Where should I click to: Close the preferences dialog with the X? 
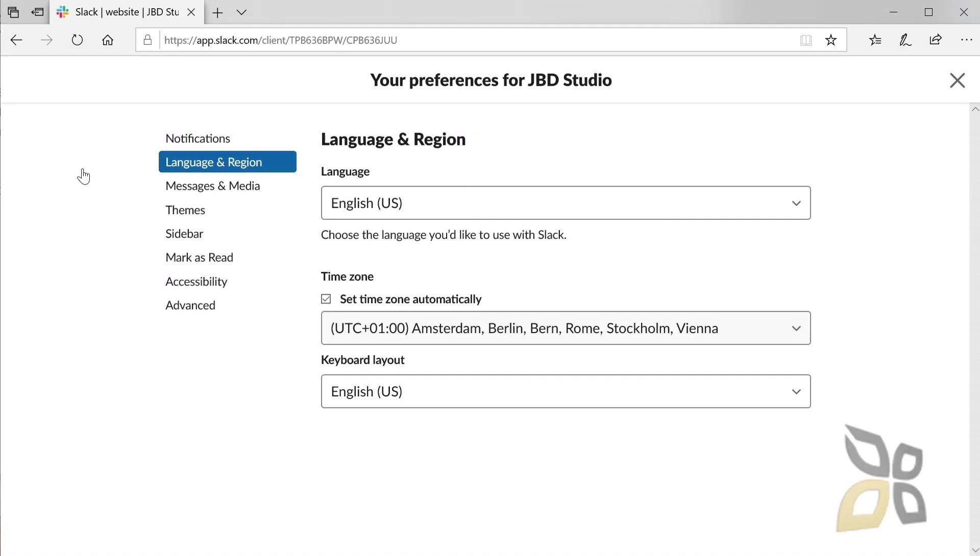coord(957,80)
